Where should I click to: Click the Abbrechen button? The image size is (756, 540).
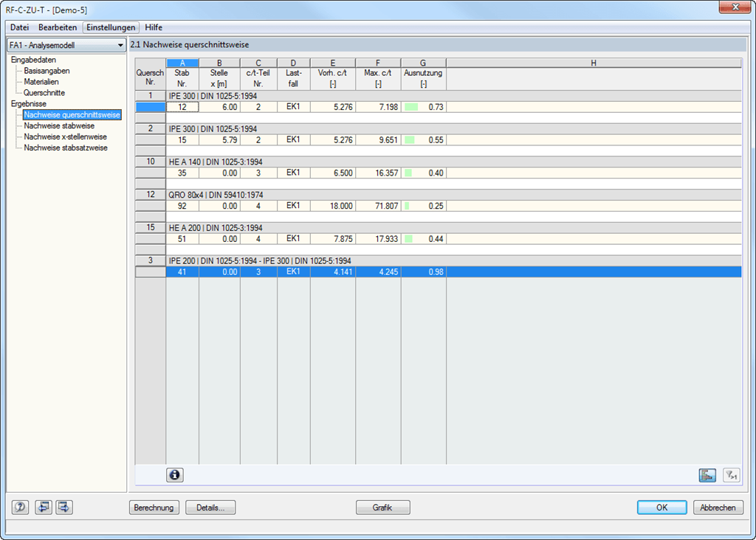click(718, 508)
